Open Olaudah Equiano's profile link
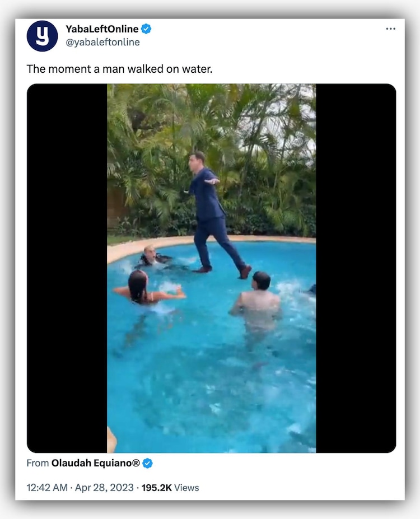Screen dimensions: 420x519 click(x=95, y=463)
